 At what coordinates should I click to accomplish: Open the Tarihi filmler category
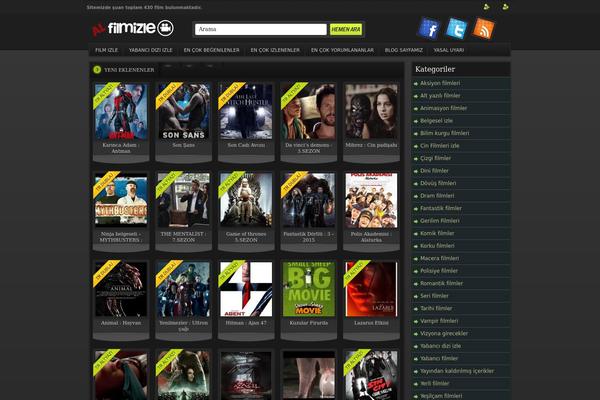[436, 308]
